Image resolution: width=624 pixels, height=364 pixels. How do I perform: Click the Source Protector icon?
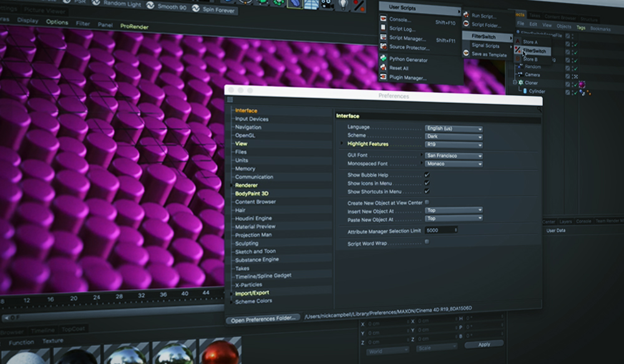tap(383, 47)
